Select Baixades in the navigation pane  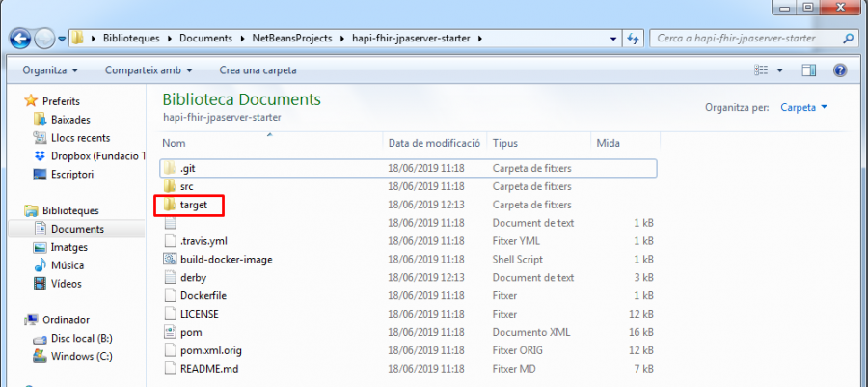pyautogui.click(x=70, y=119)
